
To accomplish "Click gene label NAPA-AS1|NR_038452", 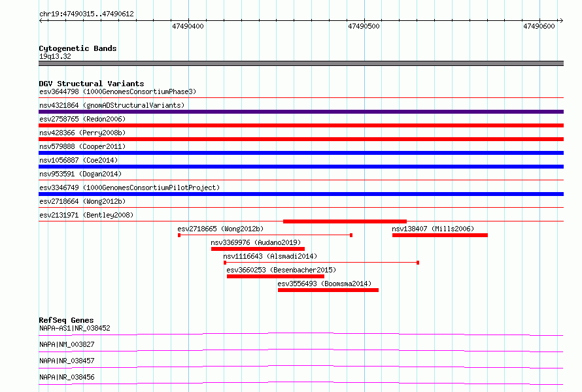I will 75,328.
